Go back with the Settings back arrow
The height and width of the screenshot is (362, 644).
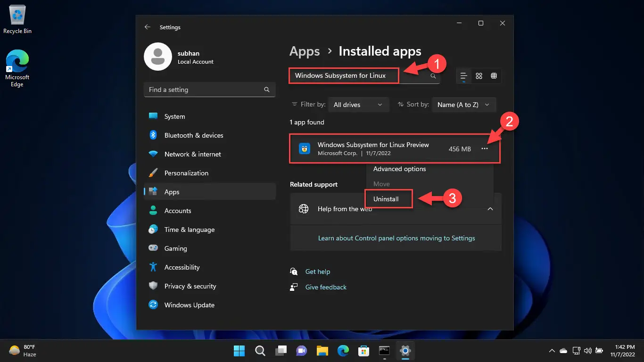[148, 27]
